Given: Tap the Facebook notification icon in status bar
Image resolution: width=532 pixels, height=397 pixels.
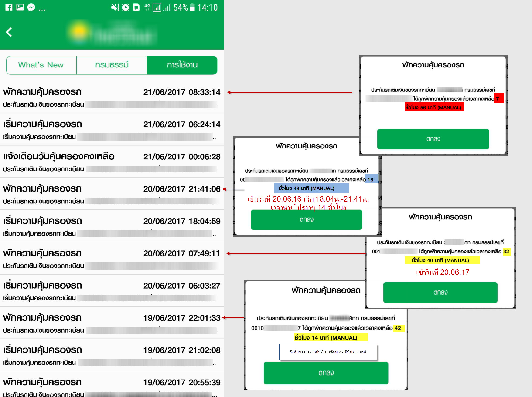Looking at the screenshot, I should coord(9,7).
